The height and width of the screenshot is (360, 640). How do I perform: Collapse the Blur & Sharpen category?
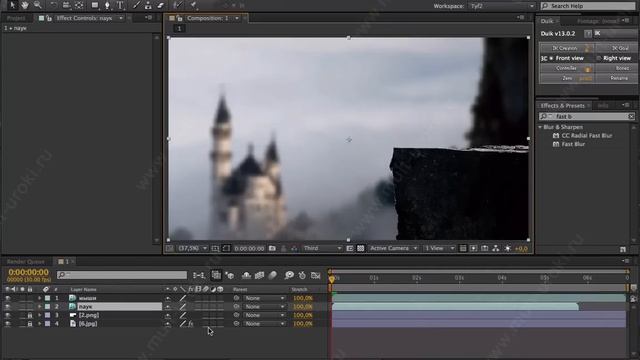tap(540, 127)
